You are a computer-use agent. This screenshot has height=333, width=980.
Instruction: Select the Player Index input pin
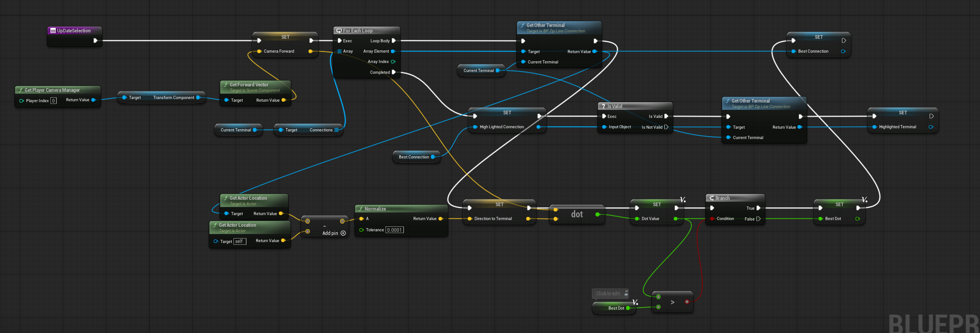[21, 101]
